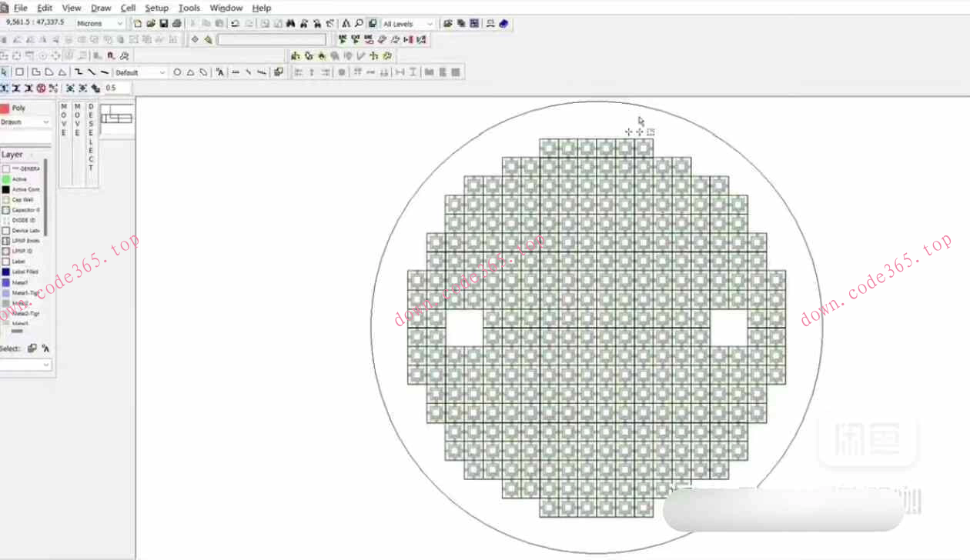Select the arrow Selection tool
This screenshot has width=970, height=560.
pyautogui.click(x=5, y=72)
